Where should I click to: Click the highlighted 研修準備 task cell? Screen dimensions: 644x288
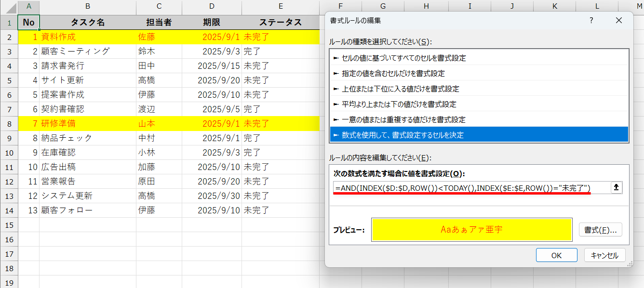pos(87,123)
